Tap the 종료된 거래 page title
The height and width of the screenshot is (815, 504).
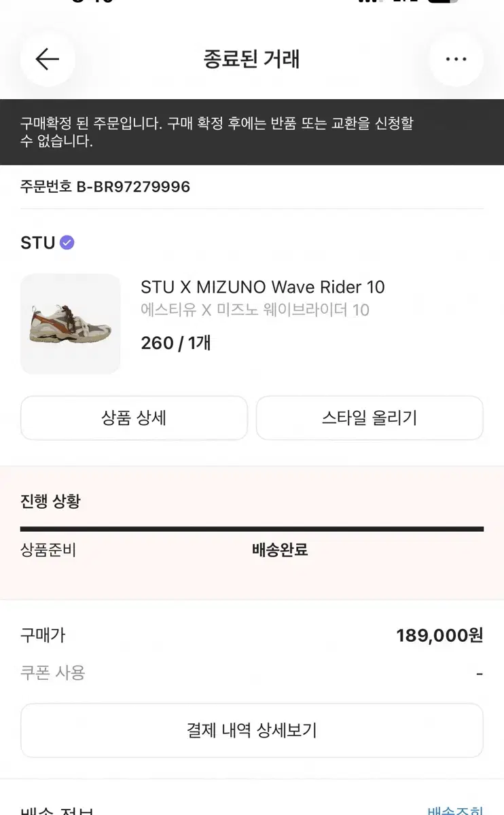click(251, 59)
